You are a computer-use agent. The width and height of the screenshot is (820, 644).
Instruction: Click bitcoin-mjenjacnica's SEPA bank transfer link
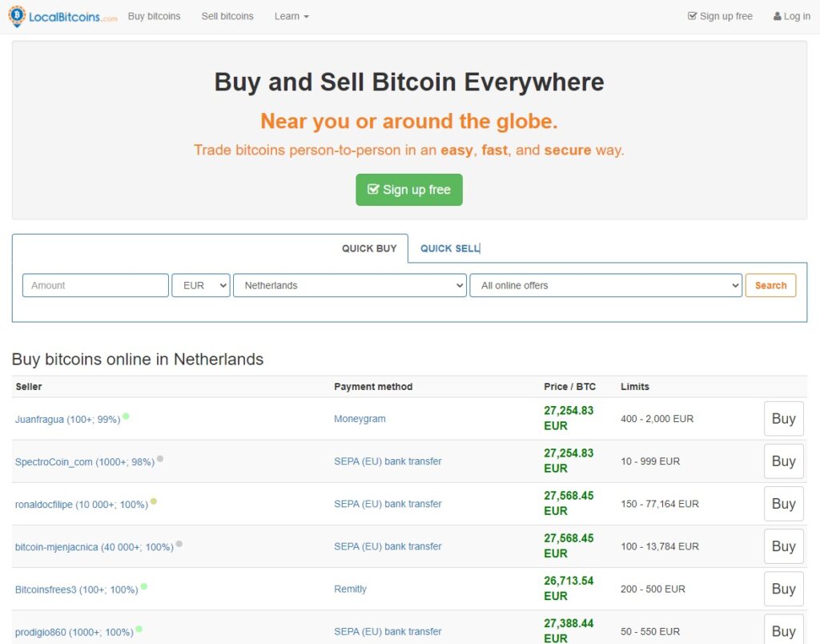pos(388,546)
